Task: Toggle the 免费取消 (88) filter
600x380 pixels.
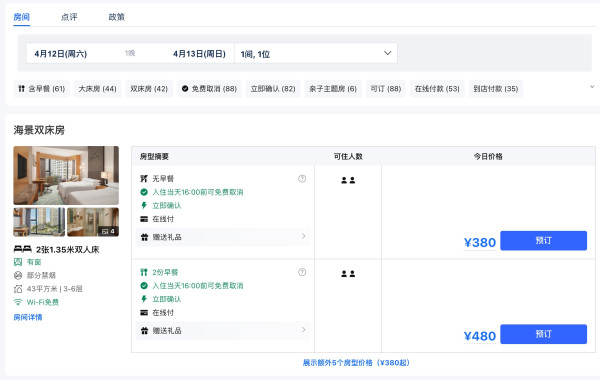Action: tap(209, 89)
